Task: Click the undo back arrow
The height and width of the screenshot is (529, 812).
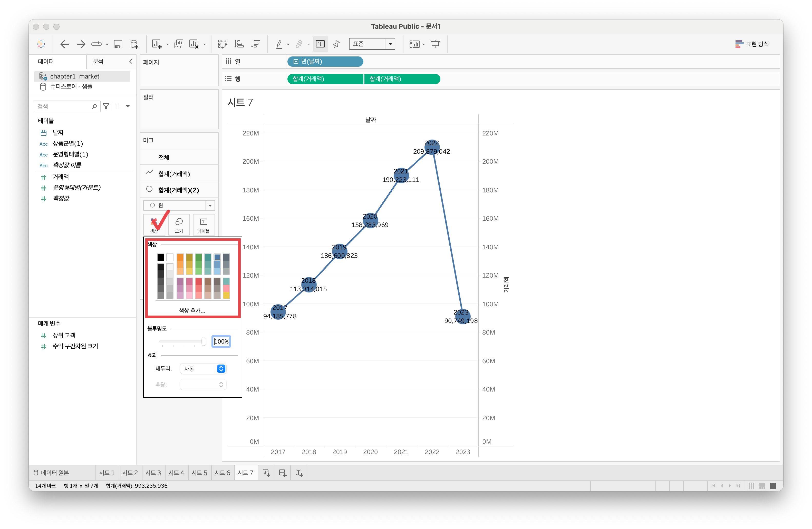Action: tap(64, 44)
